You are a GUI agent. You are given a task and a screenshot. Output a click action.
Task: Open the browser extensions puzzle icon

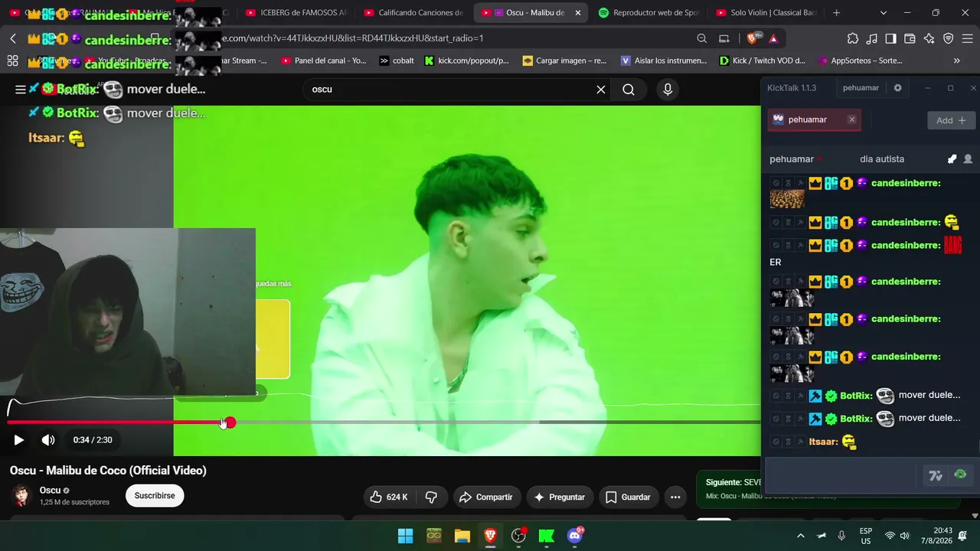click(853, 38)
